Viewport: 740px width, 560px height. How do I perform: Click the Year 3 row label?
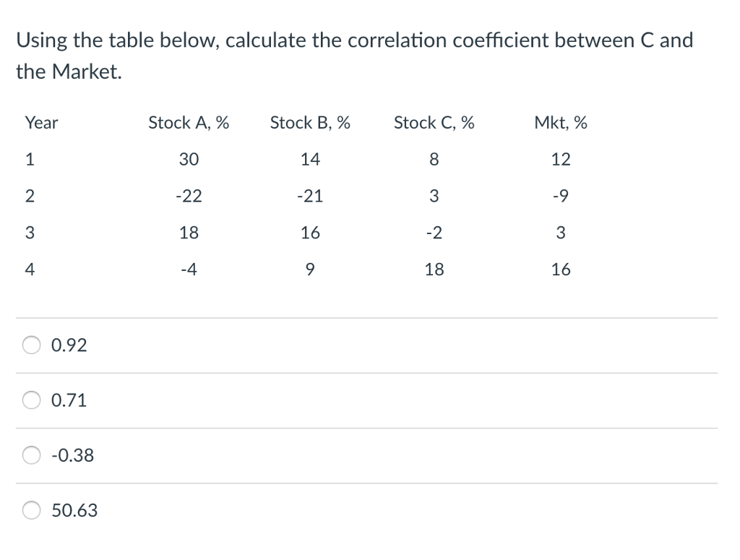(29, 233)
